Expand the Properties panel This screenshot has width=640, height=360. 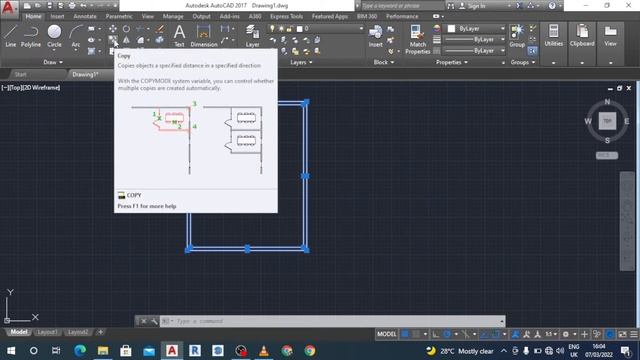[451, 62]
